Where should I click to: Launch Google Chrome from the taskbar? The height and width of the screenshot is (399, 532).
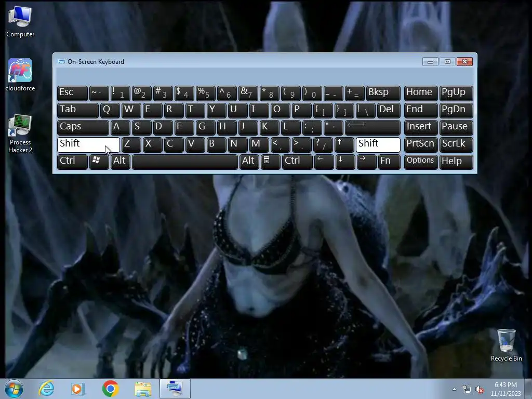click(110, 389)
